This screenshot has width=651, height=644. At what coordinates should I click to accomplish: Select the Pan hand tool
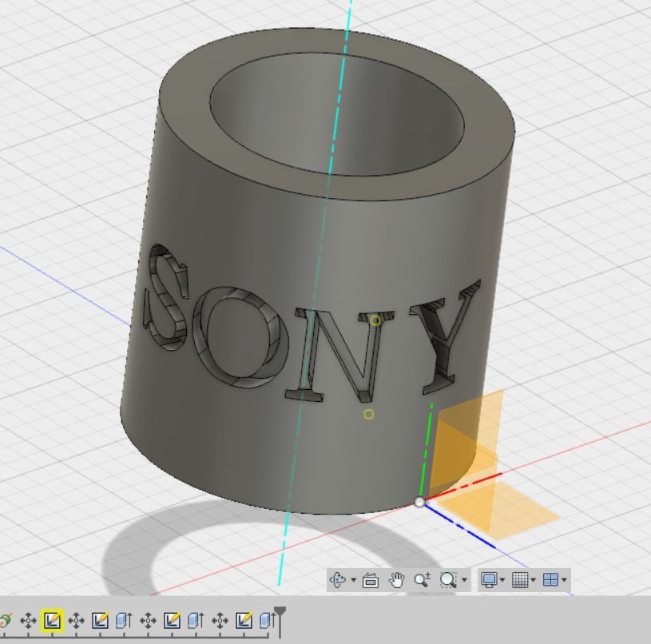(396, 579)
